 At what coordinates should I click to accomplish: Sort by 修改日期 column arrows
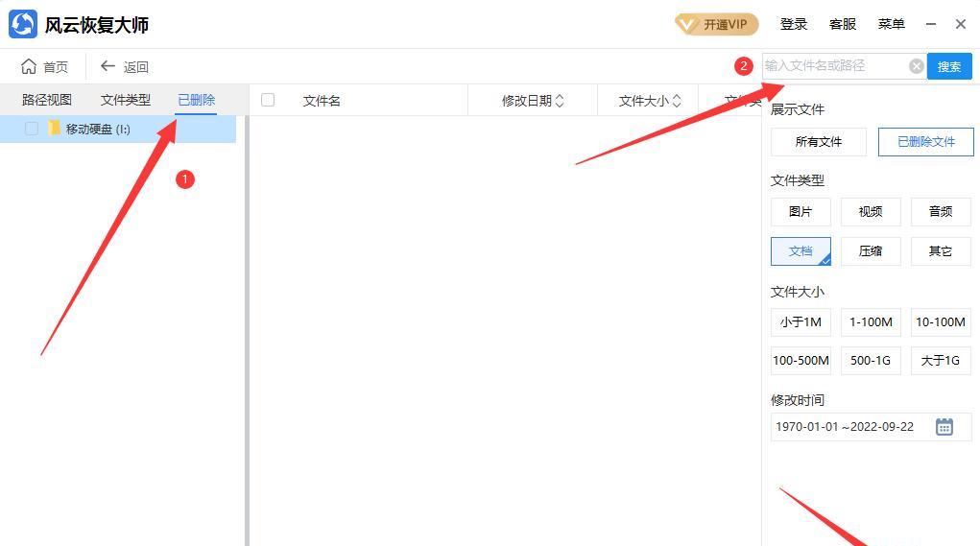tap(560, 101)
